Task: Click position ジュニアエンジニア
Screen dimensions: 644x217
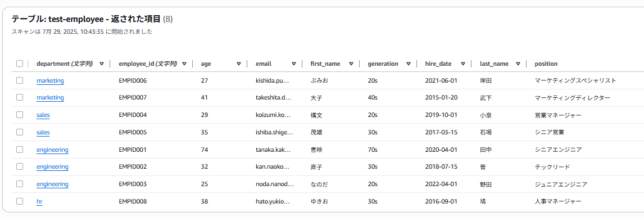Action: pyautogui.click(x=561, y=184)
